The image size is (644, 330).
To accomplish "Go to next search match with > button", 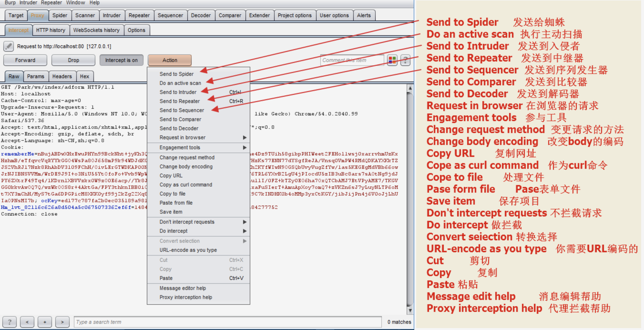I will [x=62, y=322].
